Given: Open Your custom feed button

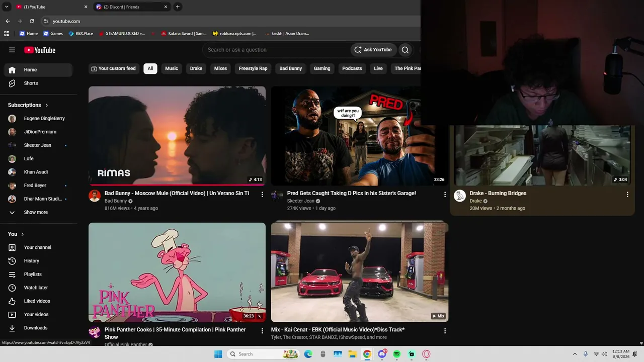Looking at the screenshot, I should click(x=114, y=68).
